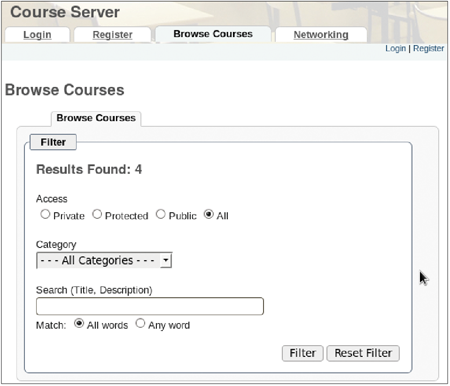The image size is (450, 386).
Task: Select the Public access radio button
Action: [161, 214]
